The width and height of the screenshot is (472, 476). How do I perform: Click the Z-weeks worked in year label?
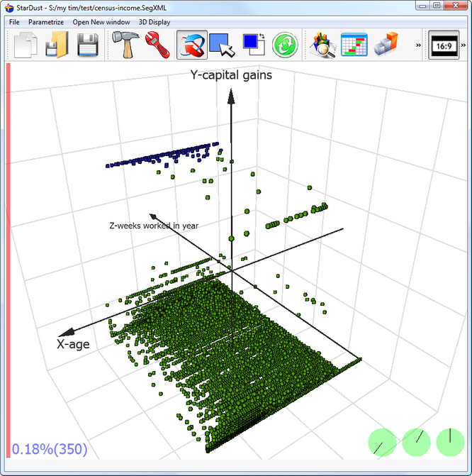(x=154, y=226)
